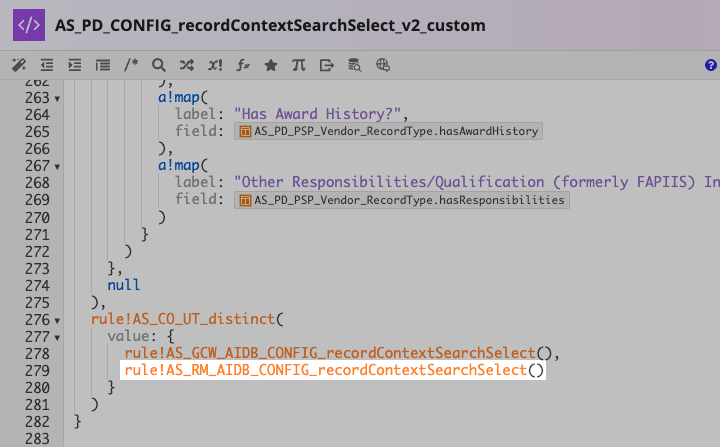Click line number 279 in gutter
This screenshot has width=720, height=447.
click(37, 371)
